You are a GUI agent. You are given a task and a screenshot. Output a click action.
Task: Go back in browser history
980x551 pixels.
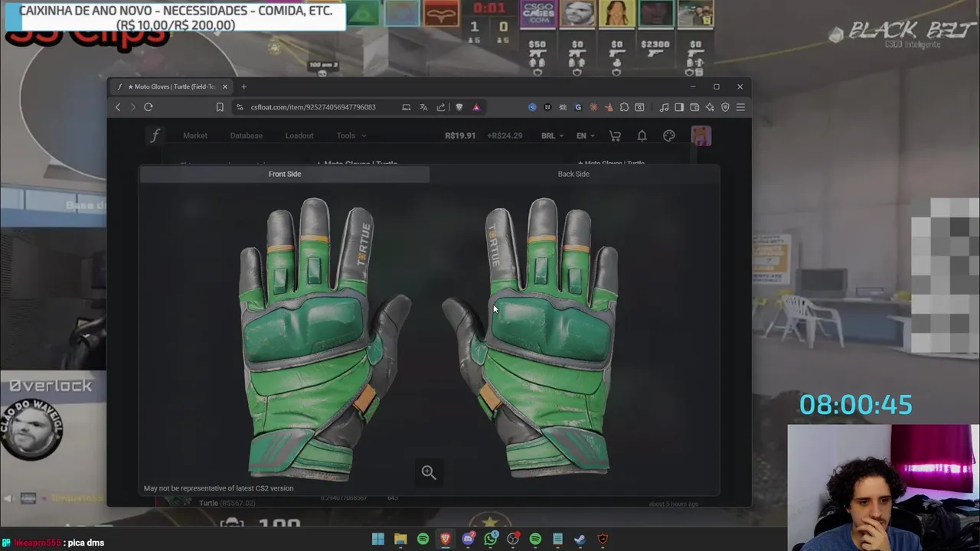pyautogui.click(x=118, y=107)
